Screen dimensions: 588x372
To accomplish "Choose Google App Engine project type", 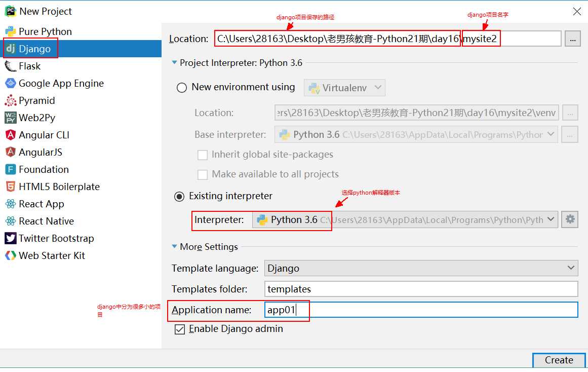I will pos(81,83).
